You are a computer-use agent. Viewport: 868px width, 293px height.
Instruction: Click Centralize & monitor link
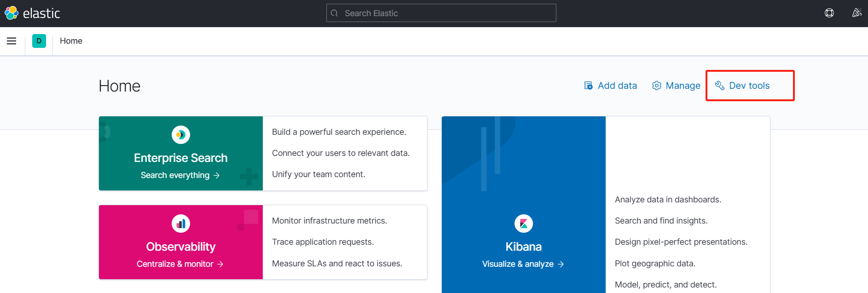coord(180,264)
